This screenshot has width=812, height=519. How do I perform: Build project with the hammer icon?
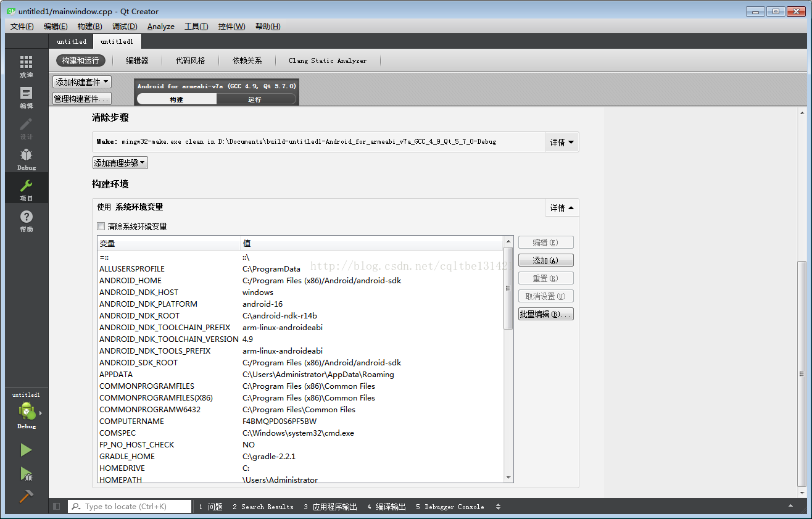click(26, 496)
